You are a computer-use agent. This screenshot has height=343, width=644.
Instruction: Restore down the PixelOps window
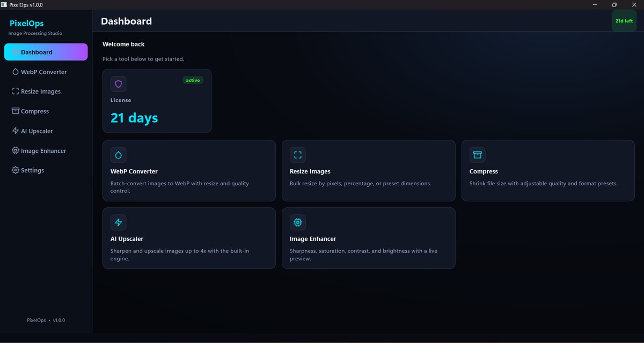tap(614, 5)
